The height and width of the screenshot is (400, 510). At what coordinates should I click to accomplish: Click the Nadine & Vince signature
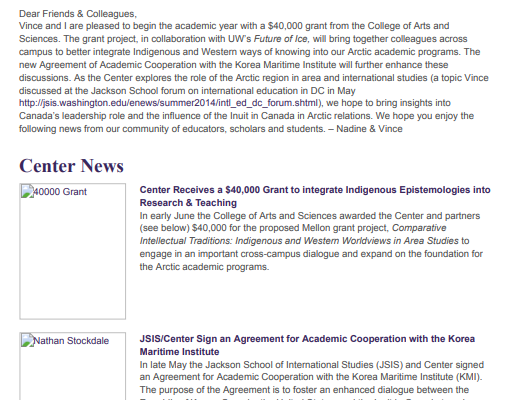point(369,129)
